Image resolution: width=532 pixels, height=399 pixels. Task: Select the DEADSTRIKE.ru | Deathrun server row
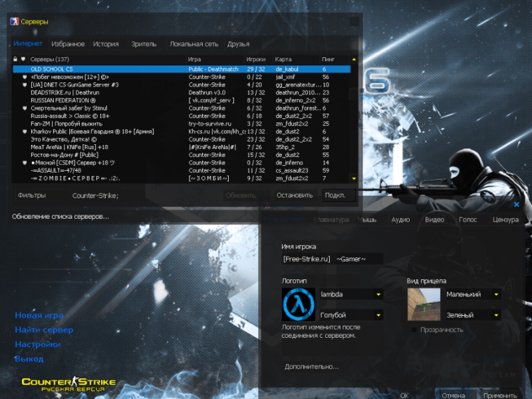[182, 92]
